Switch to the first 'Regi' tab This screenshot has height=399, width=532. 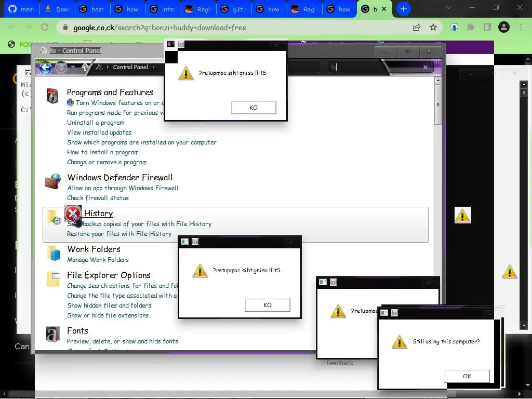coord(198,9)
